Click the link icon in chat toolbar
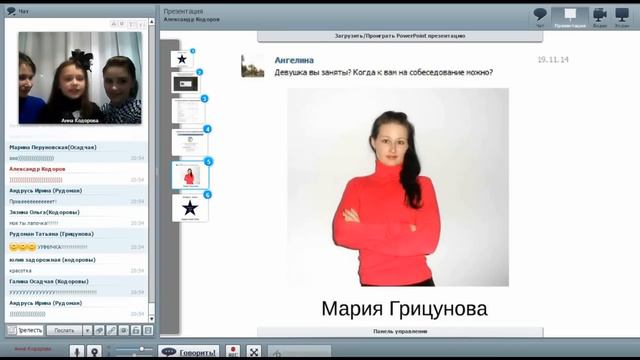Screen dimensions: 640x360 (x=111, y=330)
